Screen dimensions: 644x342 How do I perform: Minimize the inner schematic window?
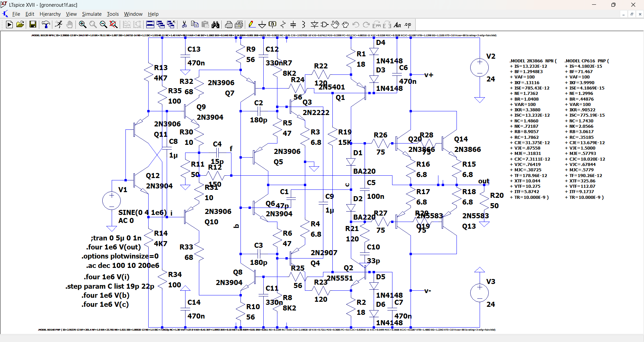point(623,14)
